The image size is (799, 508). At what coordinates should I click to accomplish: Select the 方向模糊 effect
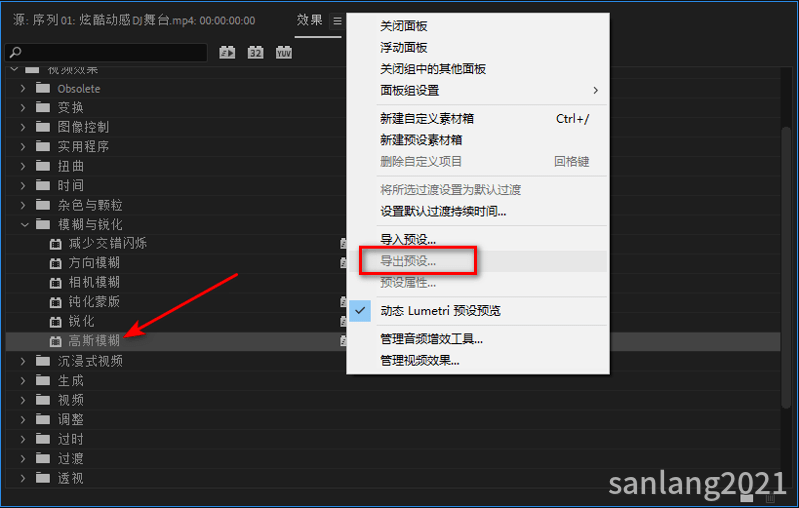pyautogui.click(x=94, y=263)
